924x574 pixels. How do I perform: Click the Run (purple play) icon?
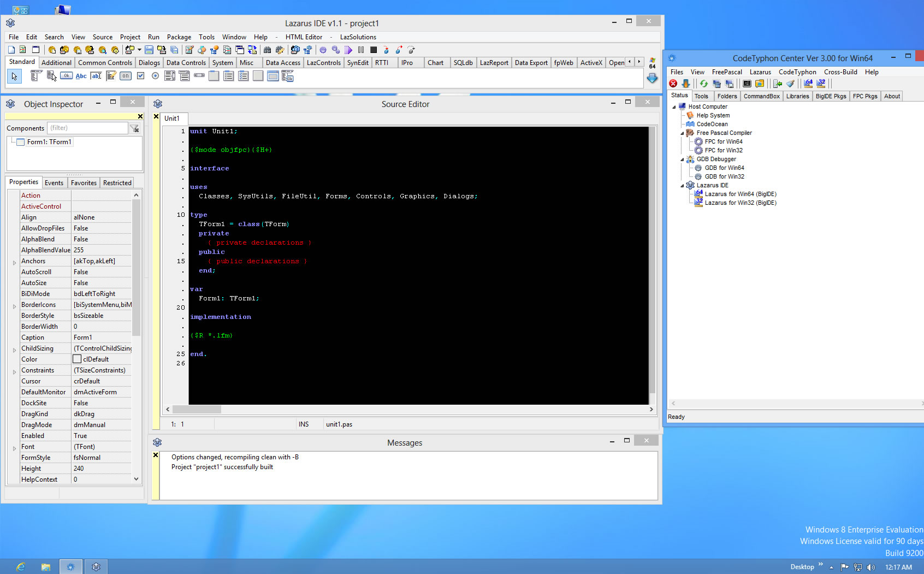point(348,50)
